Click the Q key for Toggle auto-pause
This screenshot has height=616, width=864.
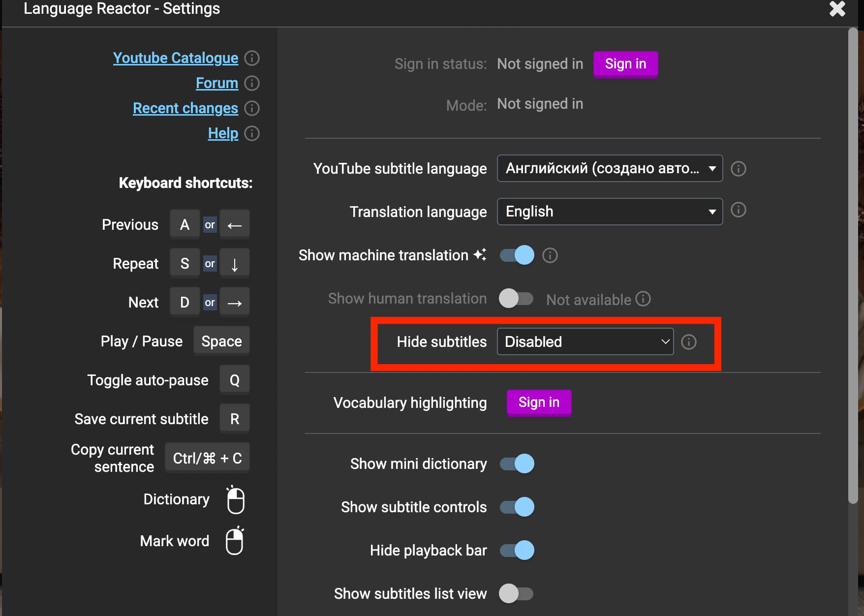tap(235, 380)
